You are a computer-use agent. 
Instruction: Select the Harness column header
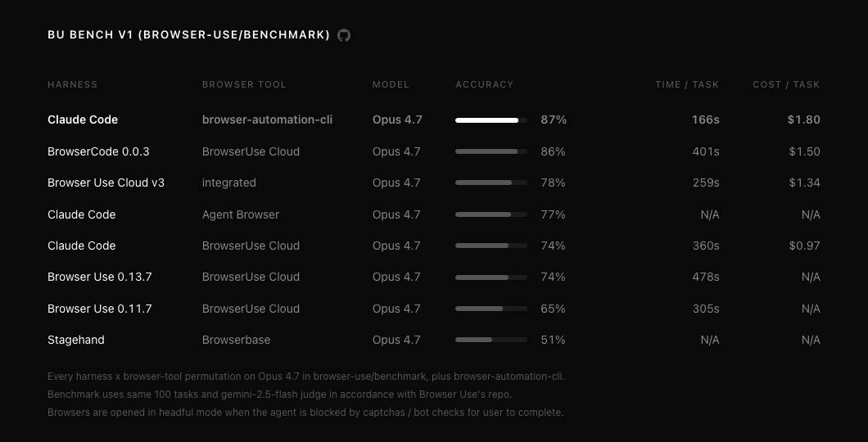[73, 84]
